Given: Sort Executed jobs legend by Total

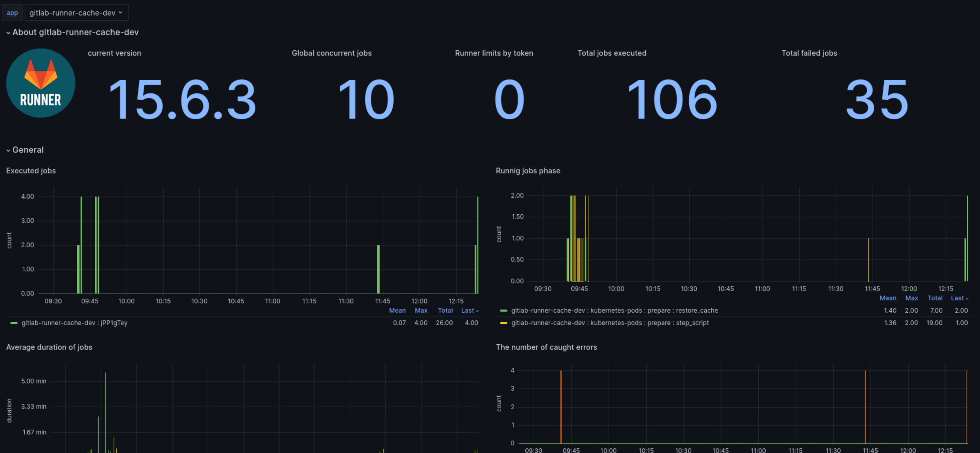Looking at the screenshot, I should tap(445, 311).
